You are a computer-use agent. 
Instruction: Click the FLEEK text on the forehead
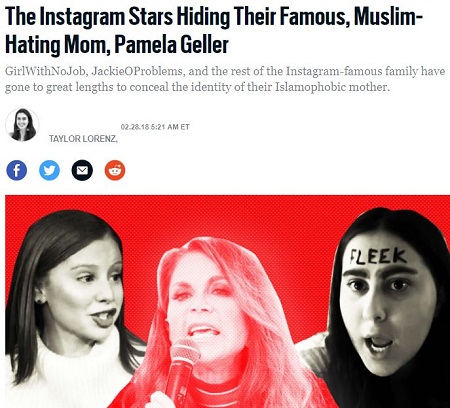378,257
